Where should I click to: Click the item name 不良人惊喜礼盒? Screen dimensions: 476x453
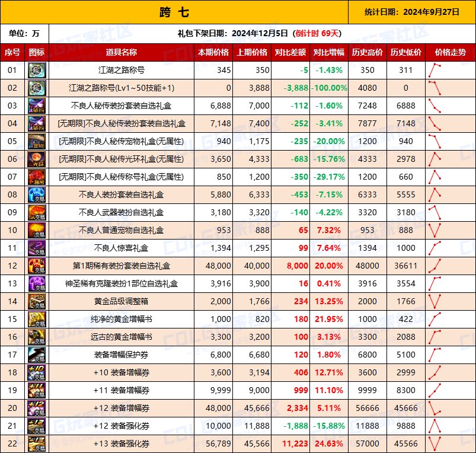point(122,248)
